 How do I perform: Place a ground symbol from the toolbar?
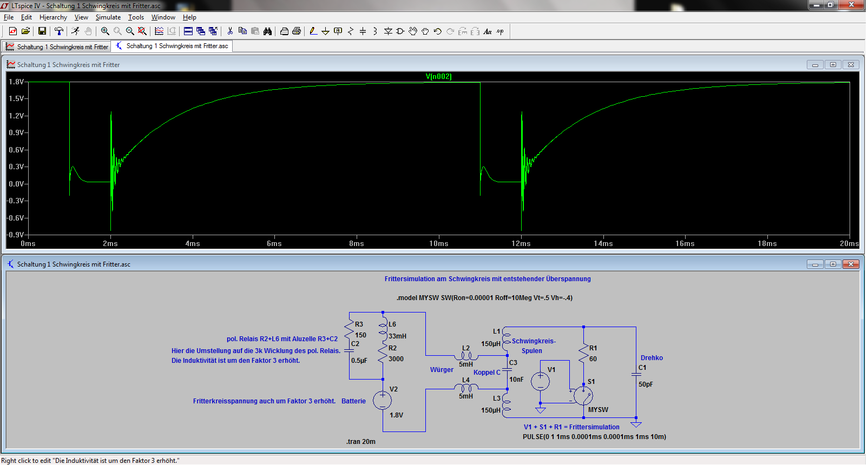click(x=325, y=31)
